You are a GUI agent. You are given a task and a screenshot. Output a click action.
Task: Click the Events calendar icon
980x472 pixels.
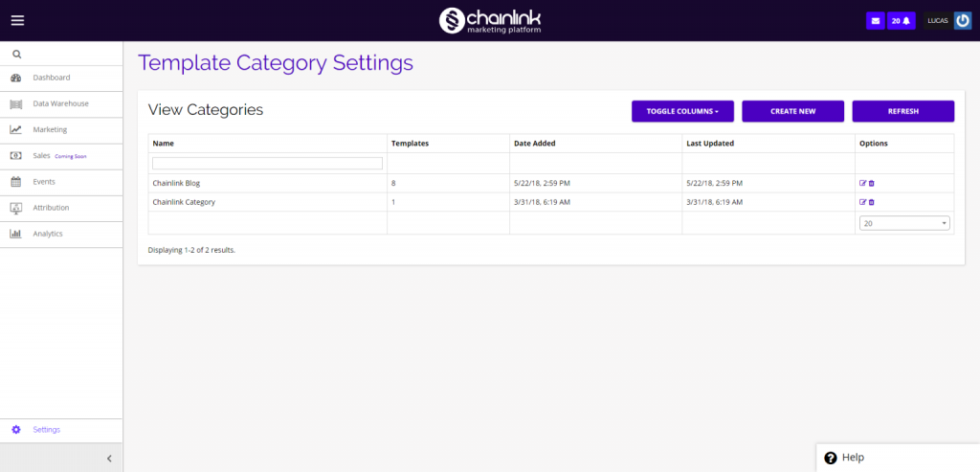click(x=16, y=182)
